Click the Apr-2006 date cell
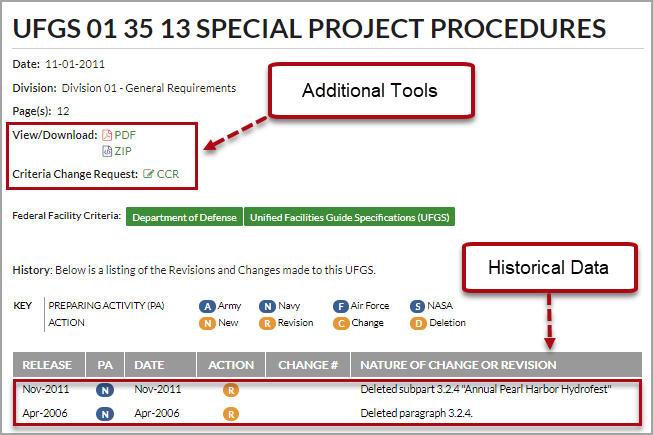Screen dimensions: 653x435 click(x=157, y=413)
